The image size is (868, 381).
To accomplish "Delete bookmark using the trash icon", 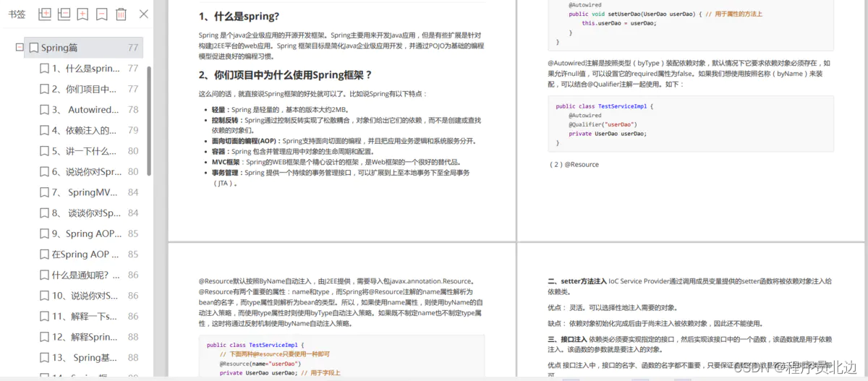I will click(121, 14).
